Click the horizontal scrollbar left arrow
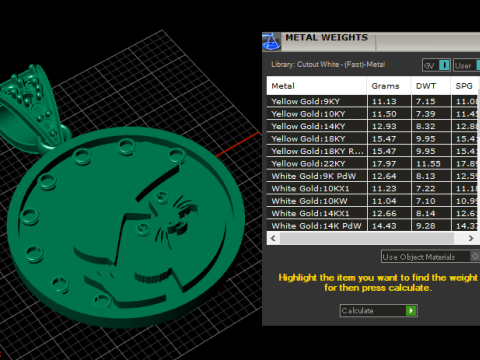Screen dimensions: 480x360 tap(273, 238)
